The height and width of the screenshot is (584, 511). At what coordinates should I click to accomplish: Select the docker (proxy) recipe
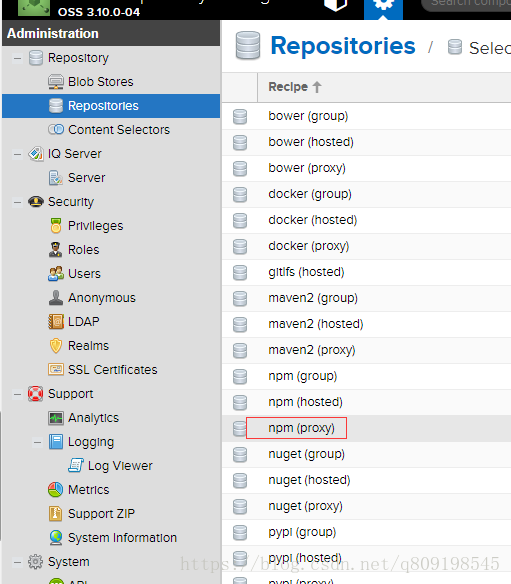366,247
